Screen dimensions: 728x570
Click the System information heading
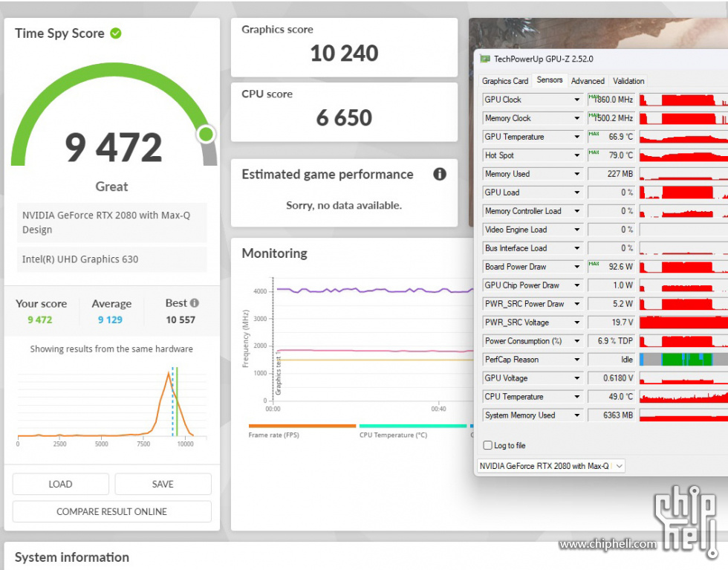coord(72,557)
